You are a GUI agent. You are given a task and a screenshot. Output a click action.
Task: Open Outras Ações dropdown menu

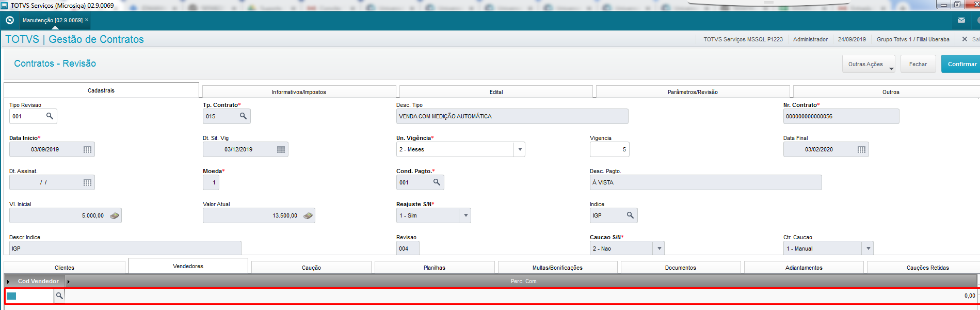(869, 64)
